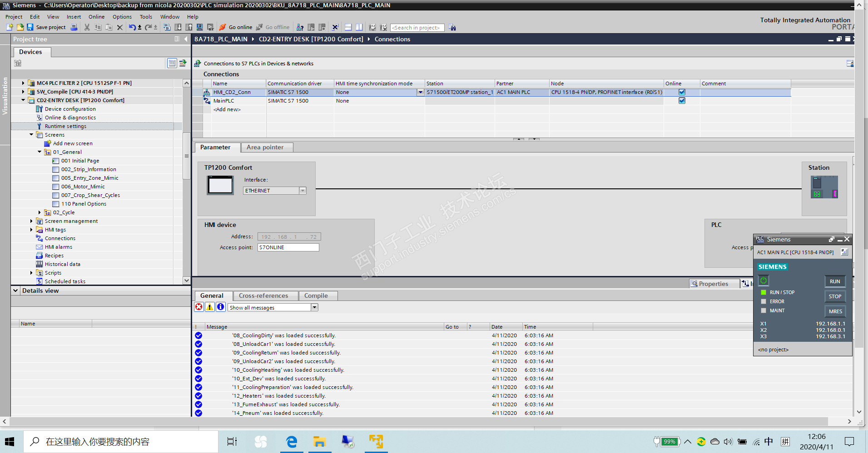Click the Undo arrow icon
This screenshot has width=868, height=453.
click(132, 27)
